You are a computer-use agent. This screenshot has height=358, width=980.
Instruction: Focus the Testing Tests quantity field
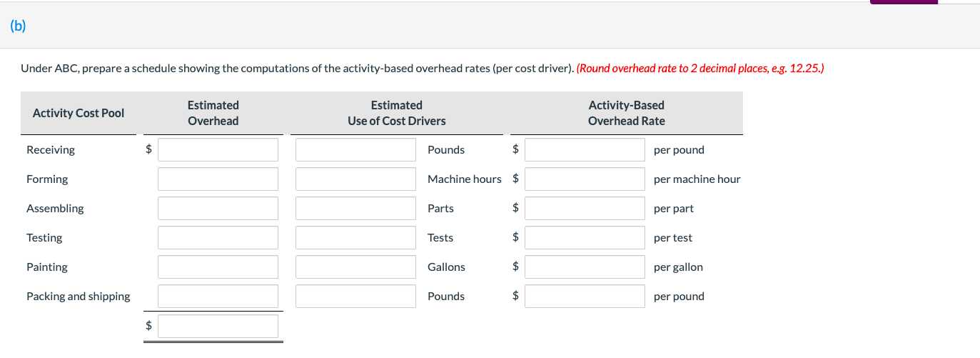355,238
